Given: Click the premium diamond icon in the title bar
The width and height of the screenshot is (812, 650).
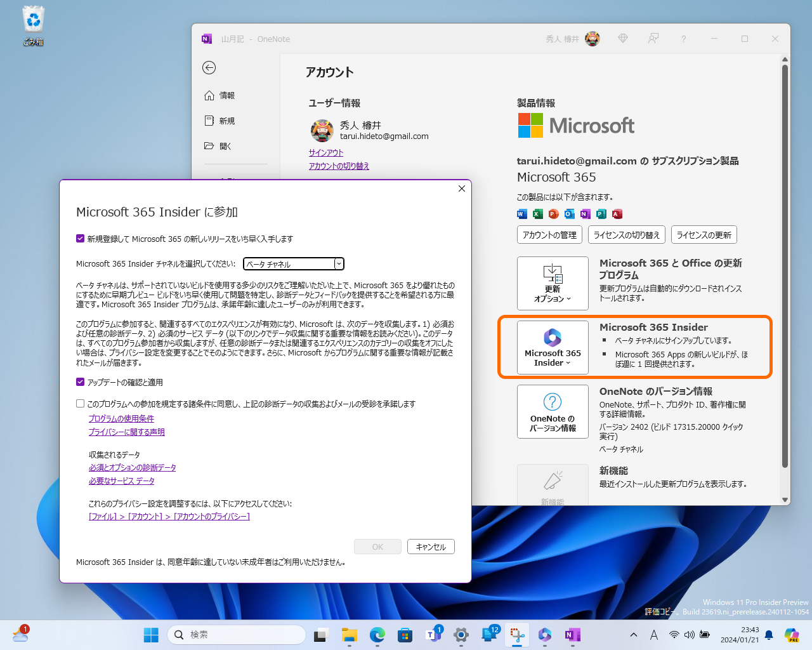Looking at the screenshot, I should point(622,39).
